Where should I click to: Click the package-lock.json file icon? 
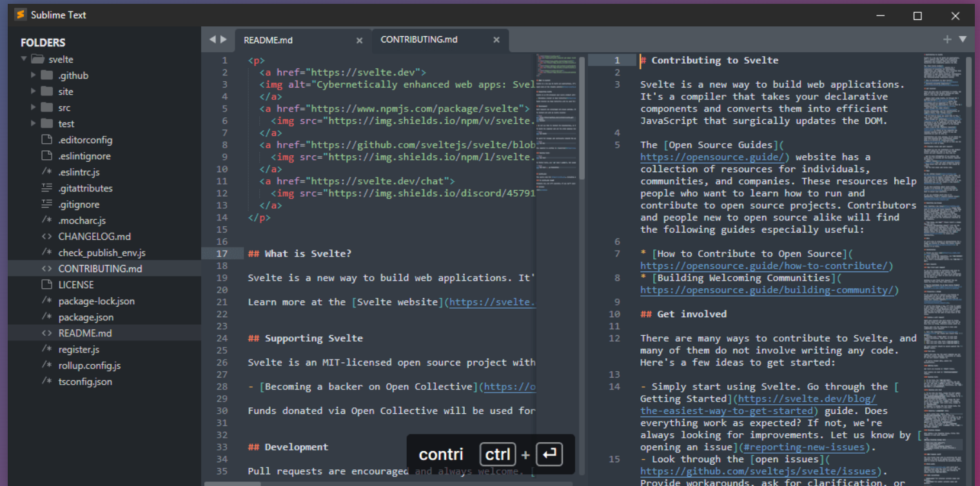(46, 300)
